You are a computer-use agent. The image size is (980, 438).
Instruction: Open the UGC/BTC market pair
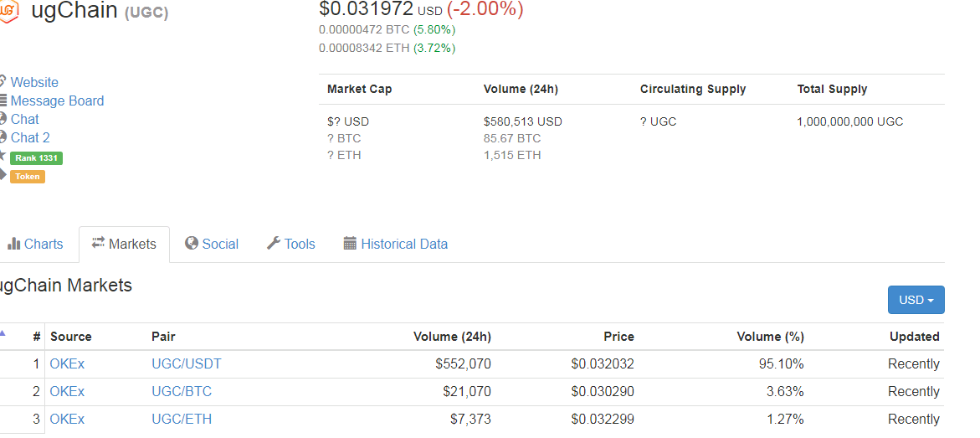click(182, 392)
